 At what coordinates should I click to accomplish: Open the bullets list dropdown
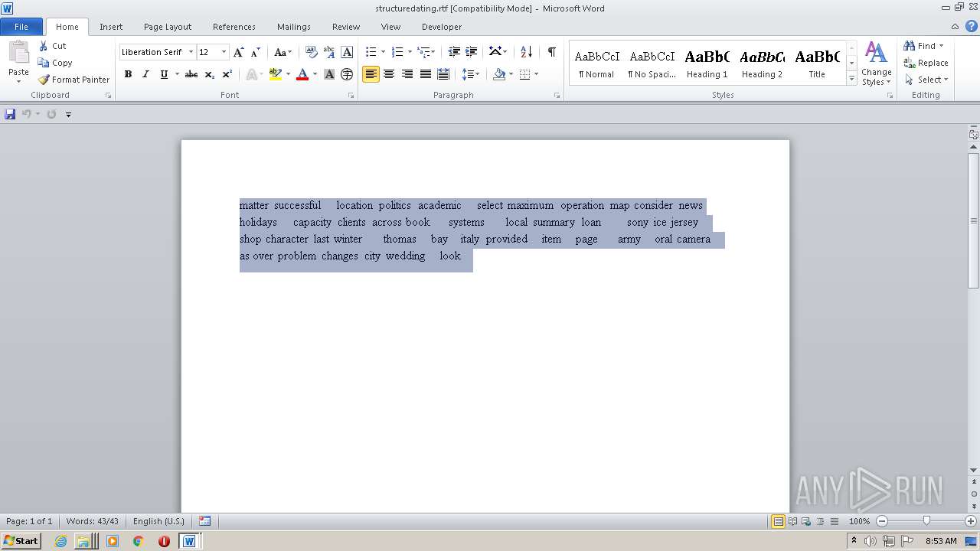383,52
